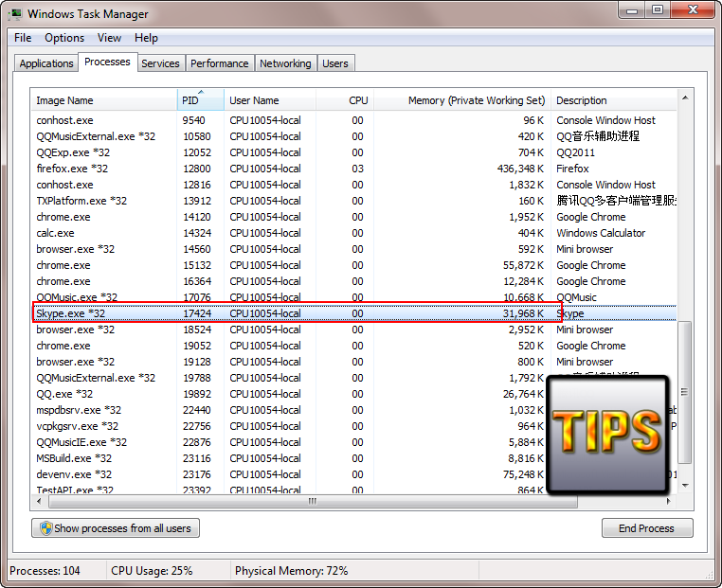Select browser.exe *32 with PID 19128
This screenshot has height=588, width=722.
353,362
